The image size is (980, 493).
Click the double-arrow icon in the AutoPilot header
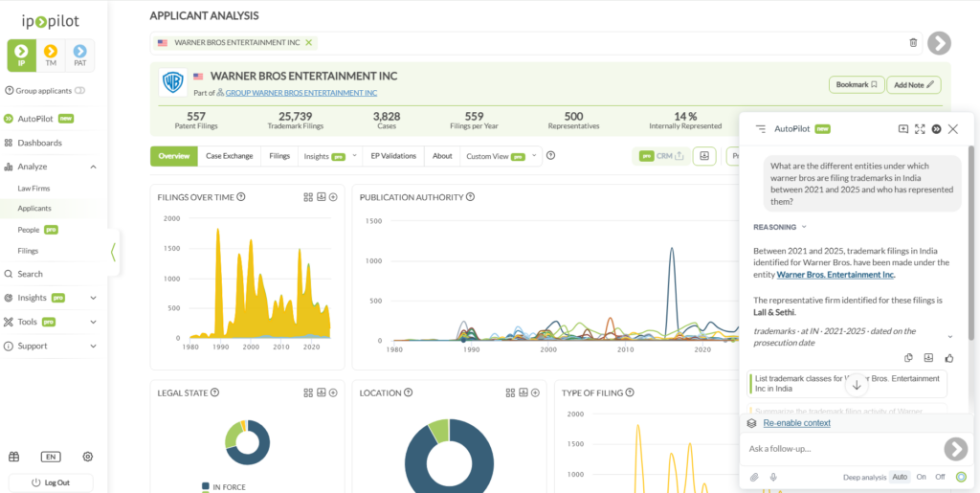[936, 128]
